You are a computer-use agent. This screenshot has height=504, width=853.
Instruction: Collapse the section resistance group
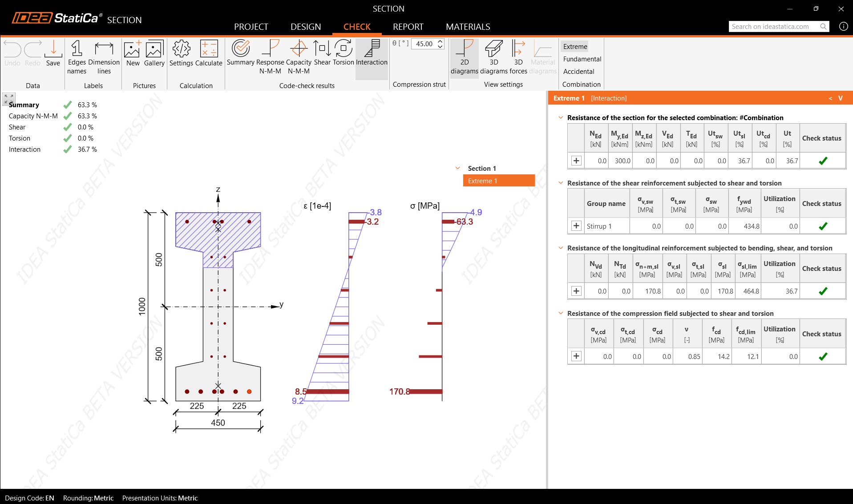click(561, 117)
